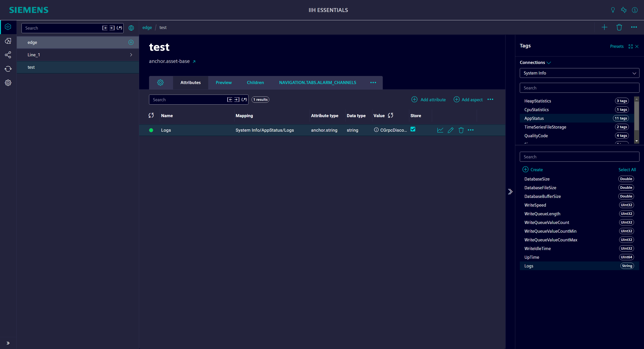
Task: Click Add aspect button
Action: [468, 100]
